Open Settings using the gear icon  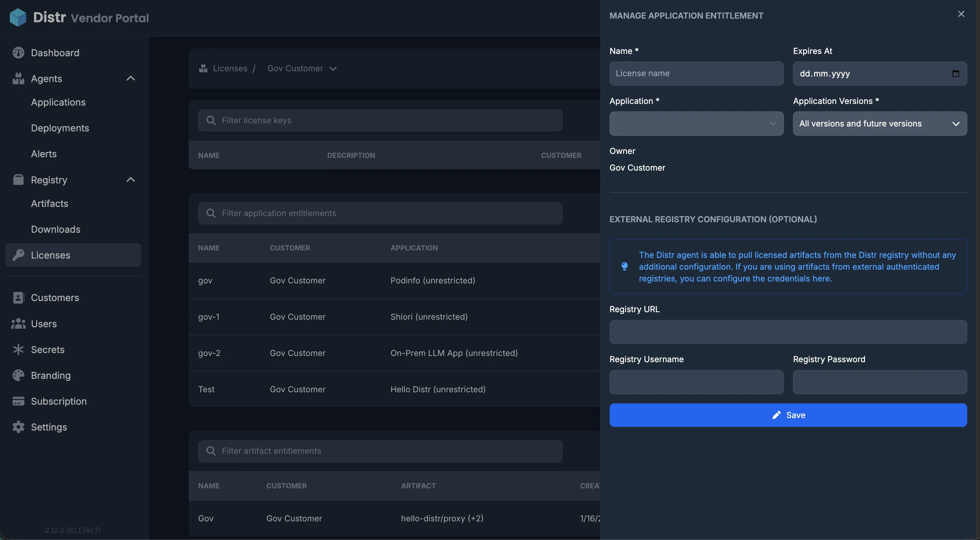click(19, 427)
